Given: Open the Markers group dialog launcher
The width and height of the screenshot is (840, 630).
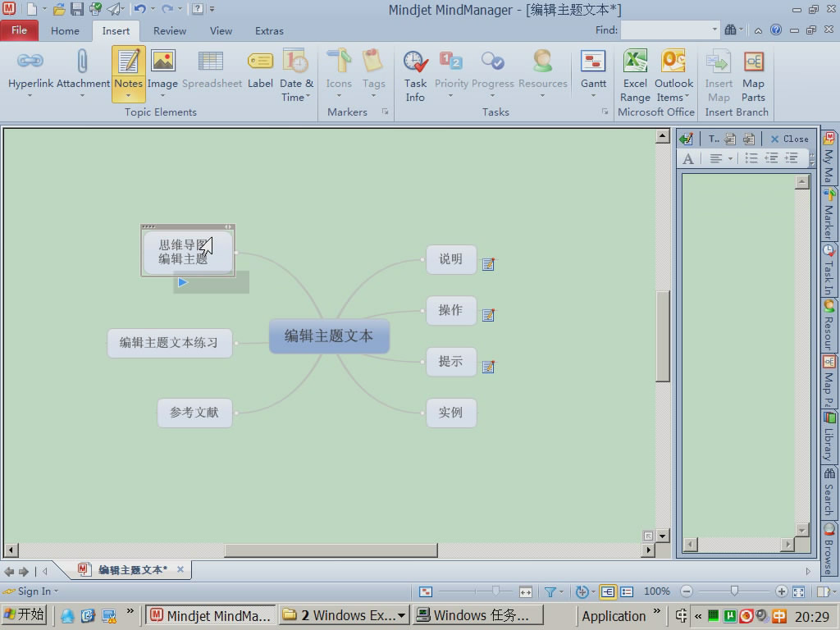Looking at the screenshot, I should [386, 112].
